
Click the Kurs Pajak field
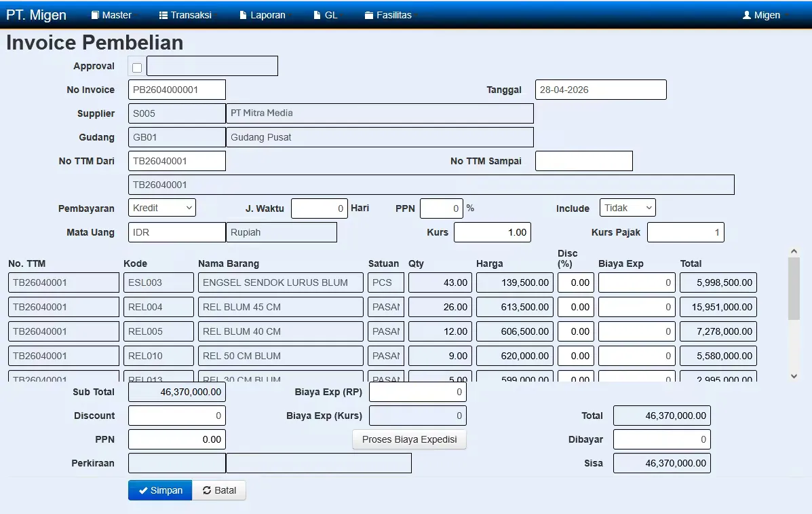(686, 232)
